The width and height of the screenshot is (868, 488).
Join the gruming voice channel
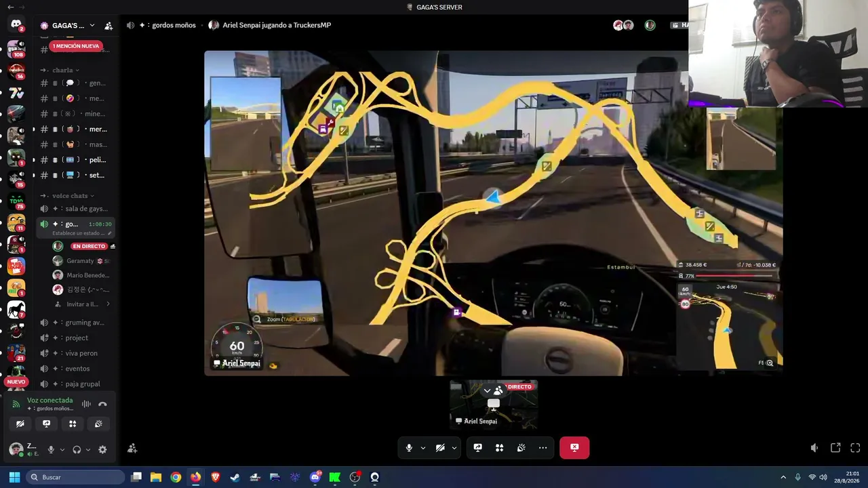75,323
